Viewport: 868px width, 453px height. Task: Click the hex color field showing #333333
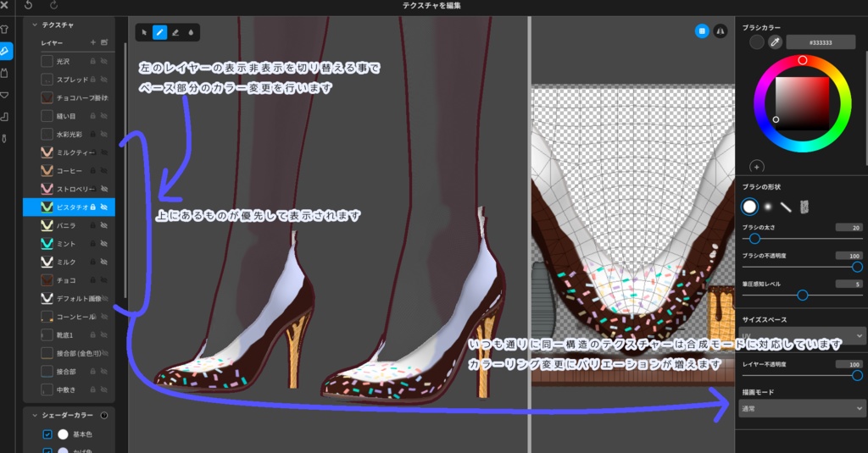click(821, 42)
